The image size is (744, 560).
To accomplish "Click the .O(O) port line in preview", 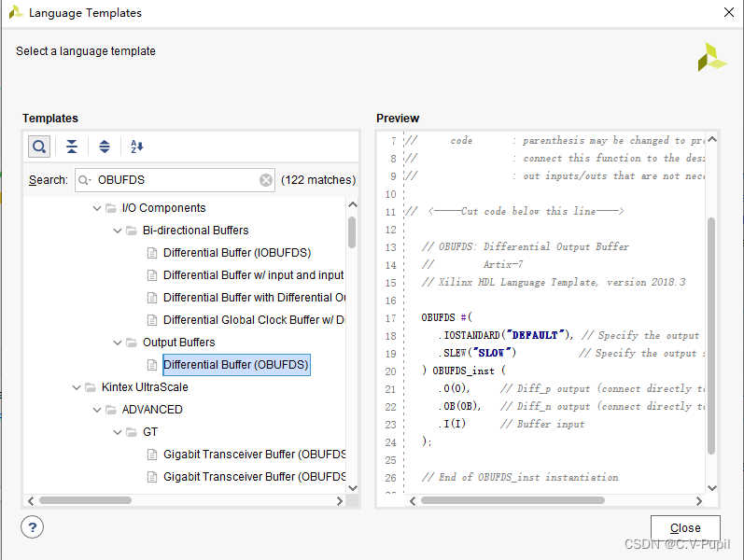I will [x=570, y=388].
